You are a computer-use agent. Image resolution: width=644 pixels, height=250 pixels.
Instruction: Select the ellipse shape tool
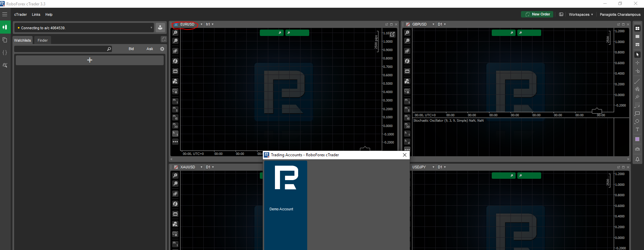pyautogui.click(x=637, y=121)
